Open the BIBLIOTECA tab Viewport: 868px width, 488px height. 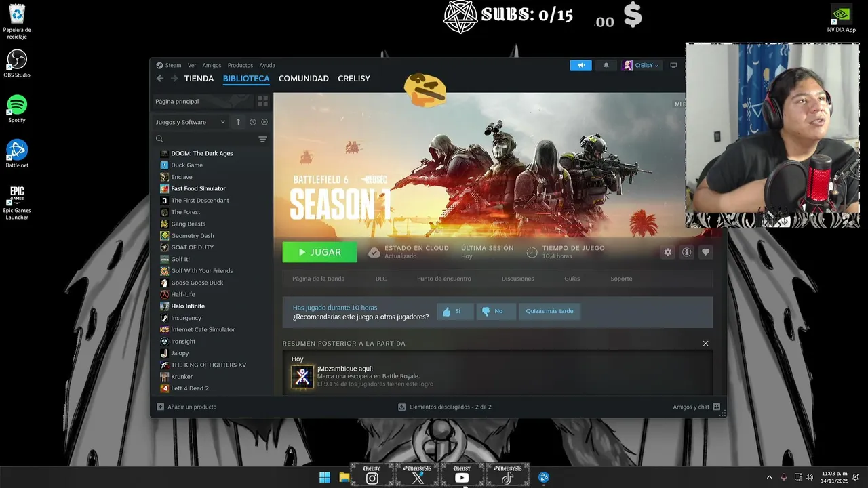pos(246,79)
